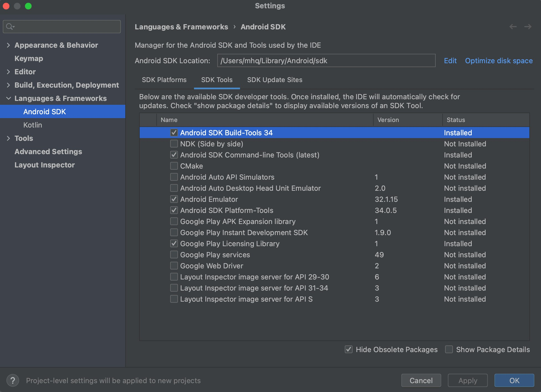Open the SDK Update Sites tab
541x392 pixels.
coord(275,80)
